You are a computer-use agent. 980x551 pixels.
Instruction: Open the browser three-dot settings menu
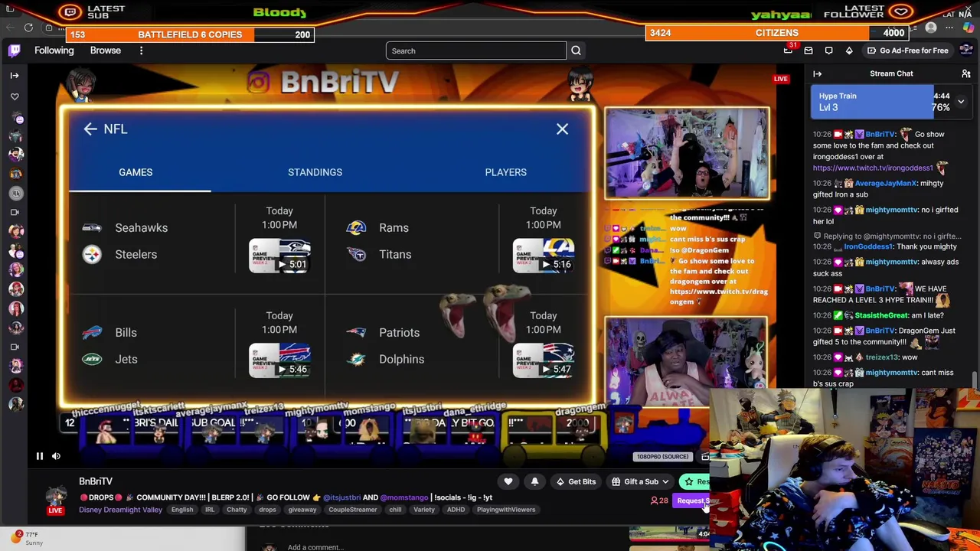949,28
